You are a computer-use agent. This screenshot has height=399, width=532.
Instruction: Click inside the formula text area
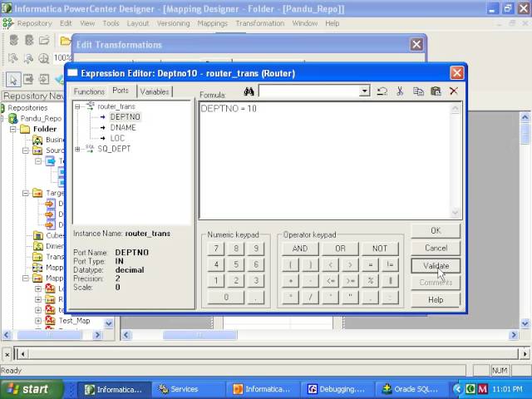tap(324, 160)
